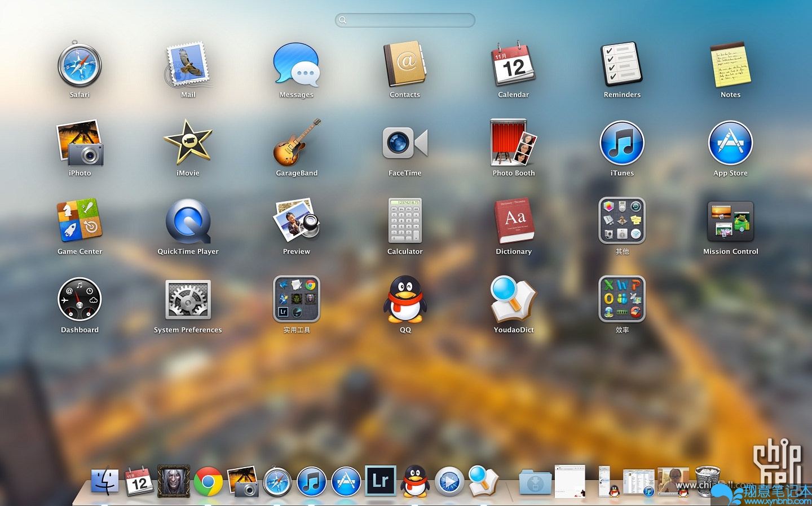
Task: Open the iMovie app
Action: [188, 143]
